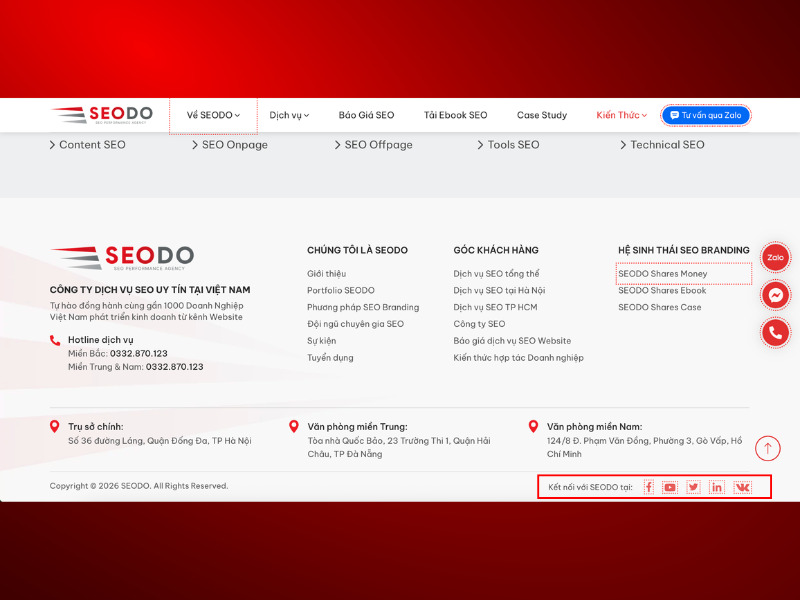Click the floating Zalo chat icon
800x600 pixels.
coord(776,257)
